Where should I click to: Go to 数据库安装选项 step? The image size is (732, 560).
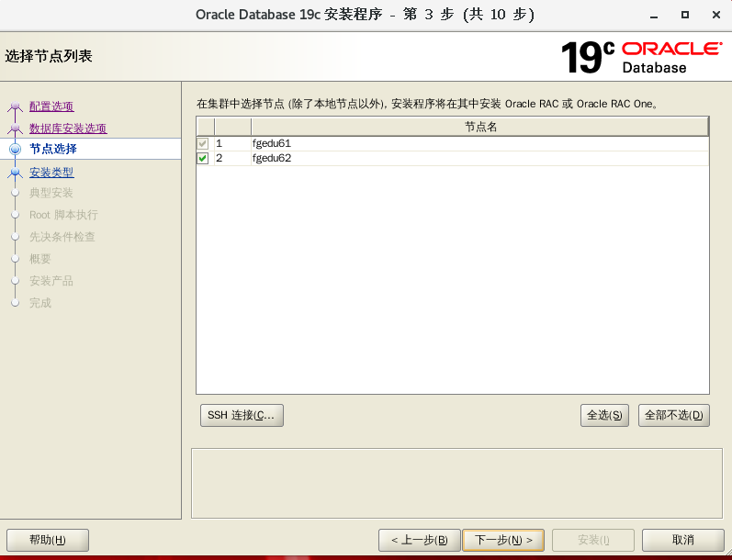point(68,129)
